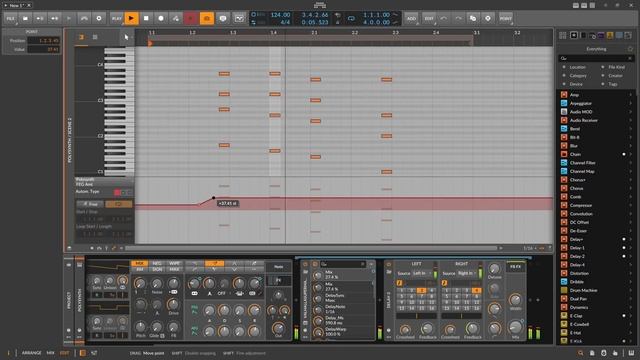The width and height of the screenshot is (640, 360).
Task: Expand the Delay-2 entry
Action: (x=630, y=256)
